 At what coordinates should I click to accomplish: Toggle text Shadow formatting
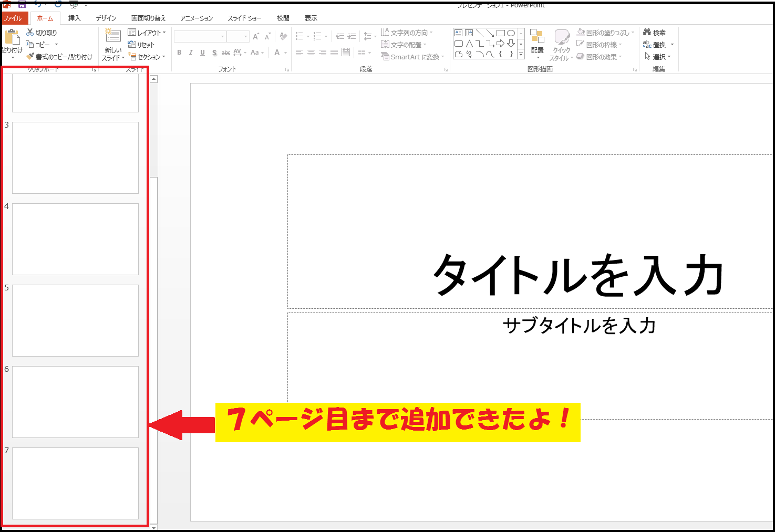pyautogui.click(x=214, y=53)
